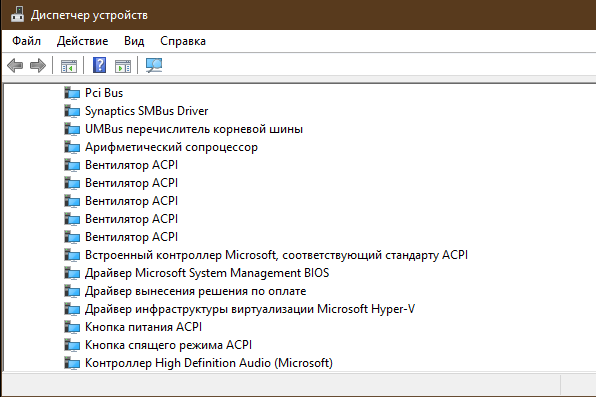This screenshot has width=596, height=397.
Task: Open the Файл menu
Action: (x=26, y=41)
